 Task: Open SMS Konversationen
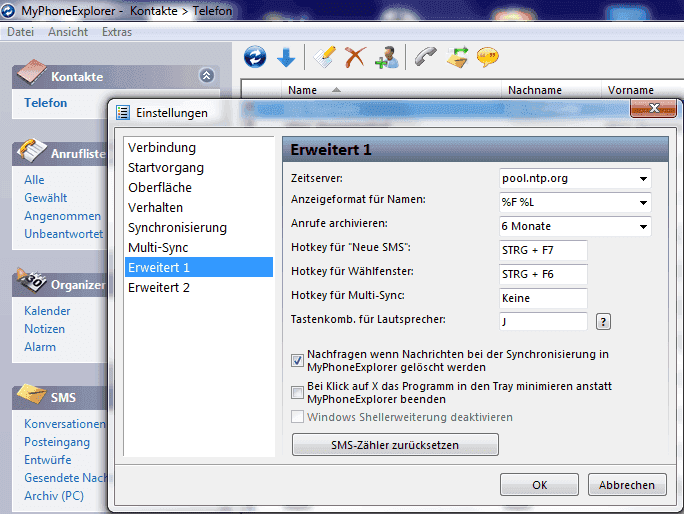click(x=65, y=424)
